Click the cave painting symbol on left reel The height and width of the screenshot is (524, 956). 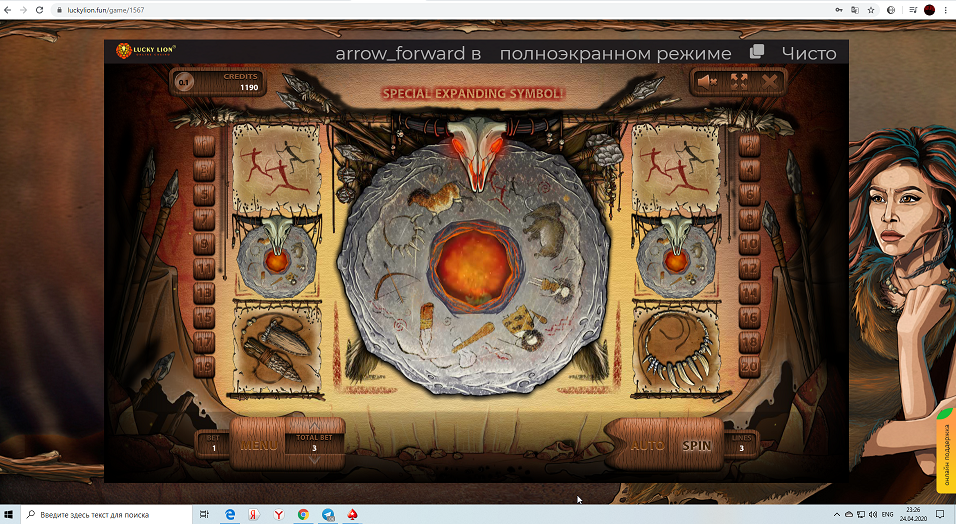pyautogui.click(x=276, y=168)
